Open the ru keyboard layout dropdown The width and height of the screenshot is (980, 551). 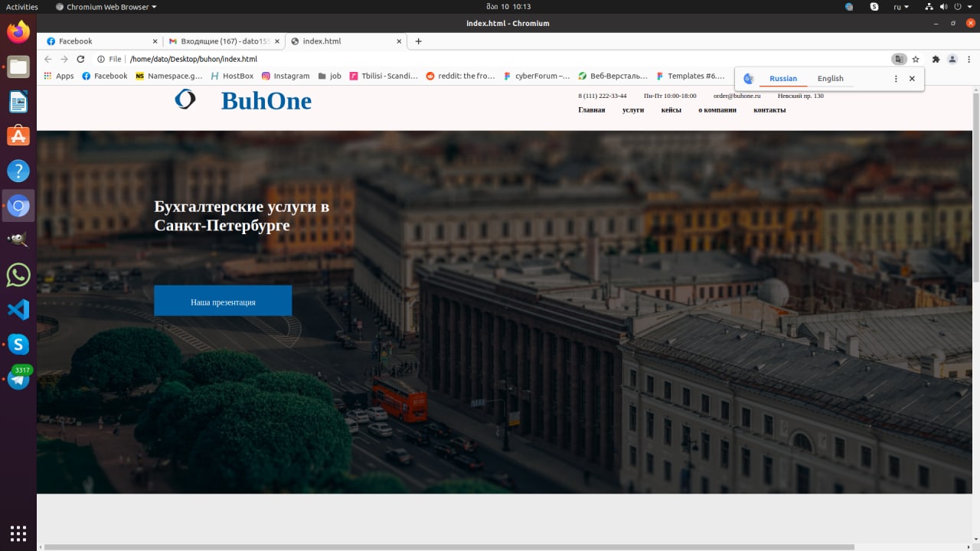[x=901, y=6]
